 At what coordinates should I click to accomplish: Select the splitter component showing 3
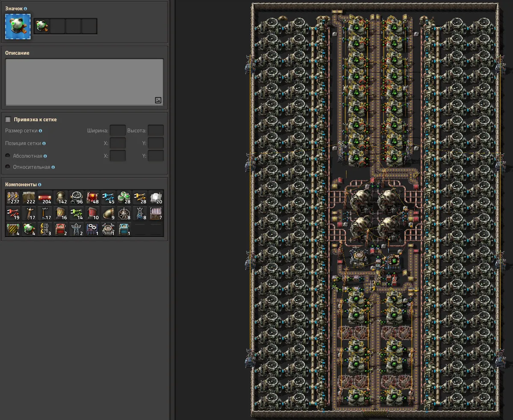(x=45, y=229)
